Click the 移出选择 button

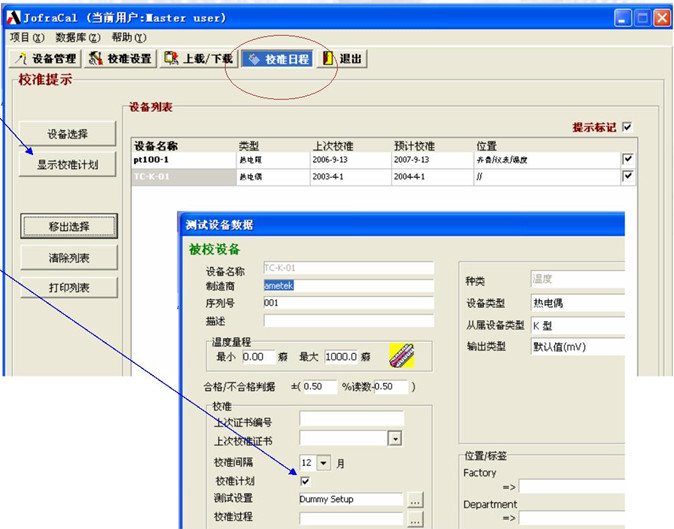(69, 226)
